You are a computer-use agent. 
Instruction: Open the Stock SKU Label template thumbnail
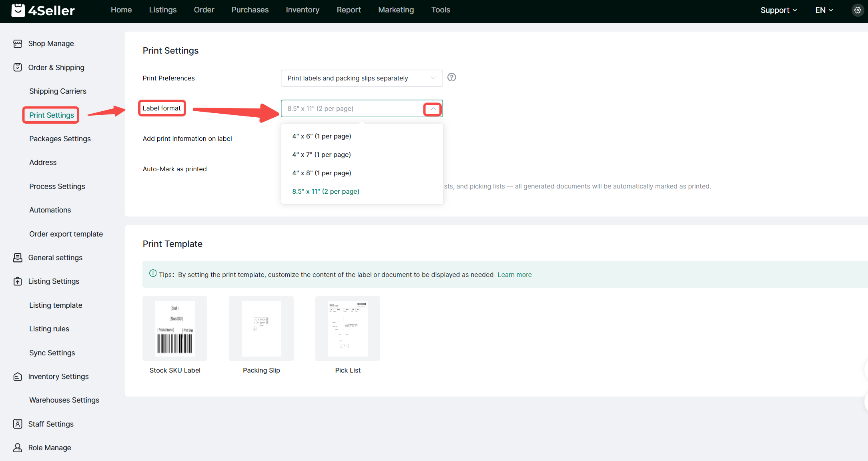[x=175, y=329]
